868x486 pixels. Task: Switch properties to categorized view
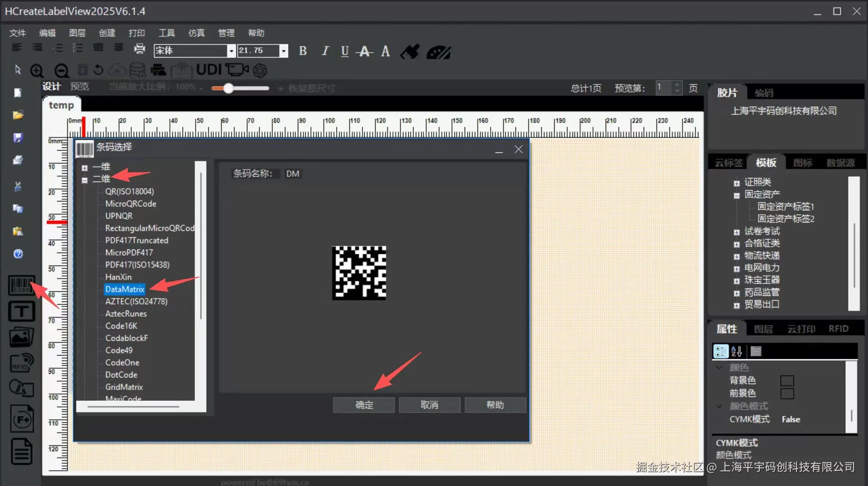point(721,351)
